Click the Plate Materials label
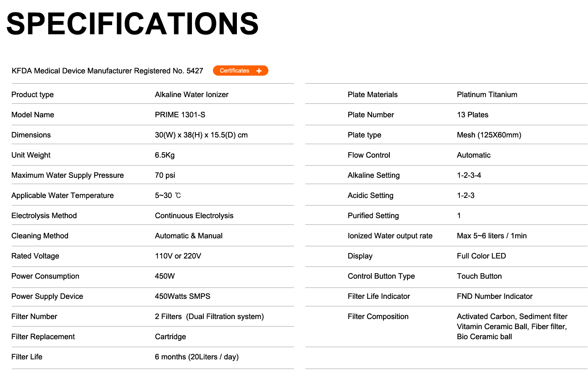 pos(373,95)
